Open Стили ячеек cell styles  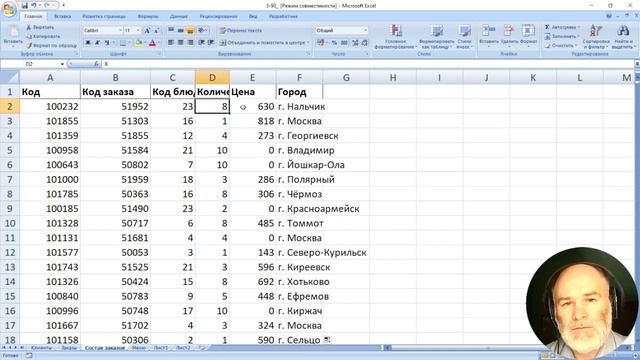point(464,37)
